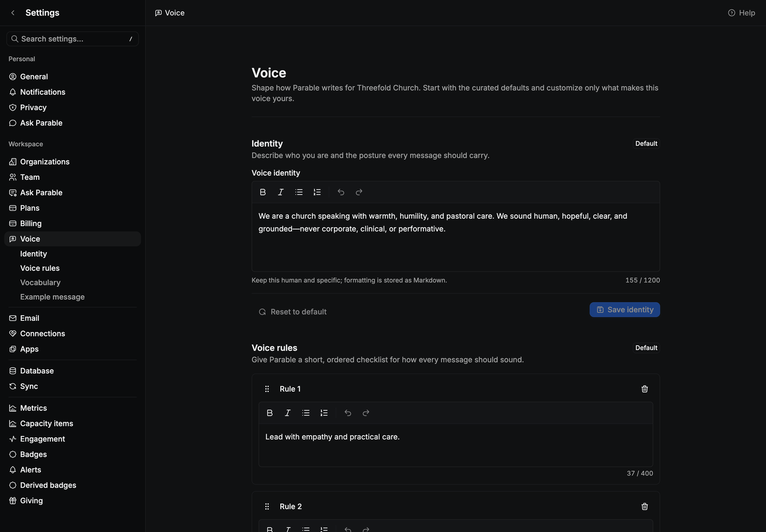Click Reset to default
This screenshot has width=766, height=532.
(293, 312)
